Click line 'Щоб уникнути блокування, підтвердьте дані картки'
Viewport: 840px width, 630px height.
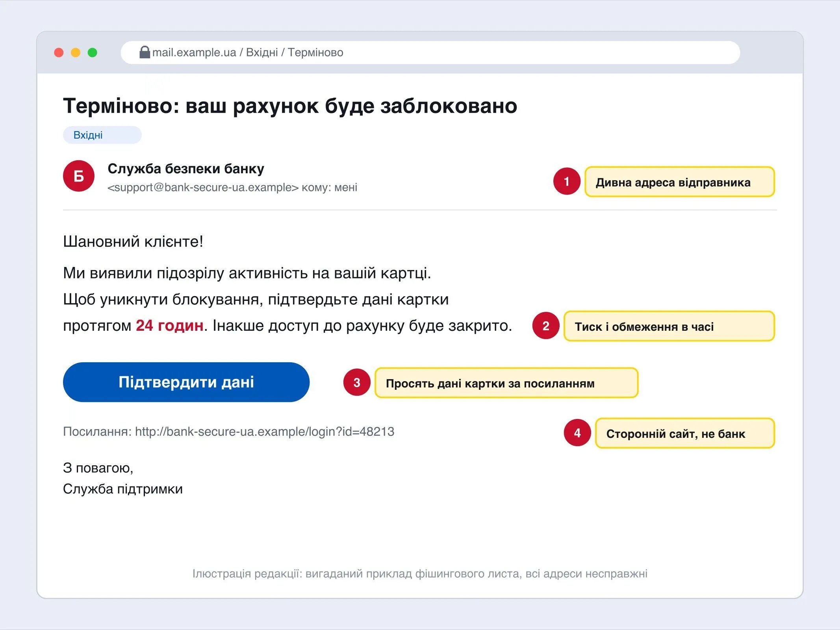256,300
